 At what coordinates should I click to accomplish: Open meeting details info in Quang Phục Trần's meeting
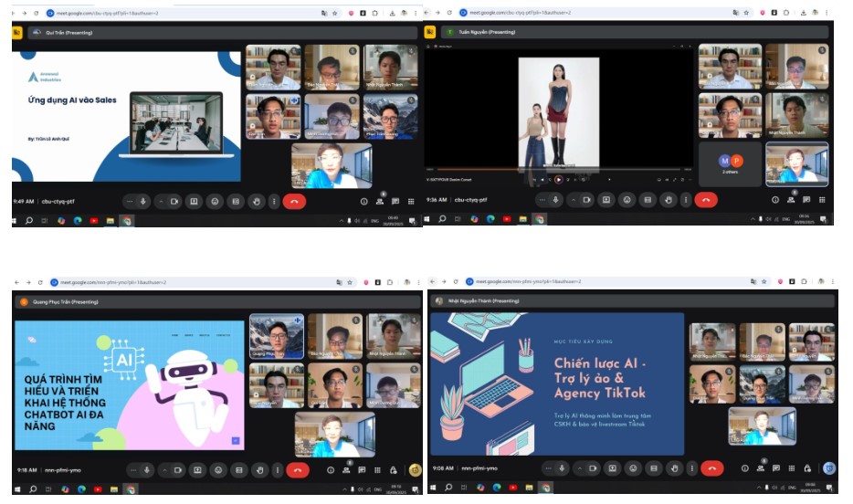pyautogui.click(x=331, y=470)
